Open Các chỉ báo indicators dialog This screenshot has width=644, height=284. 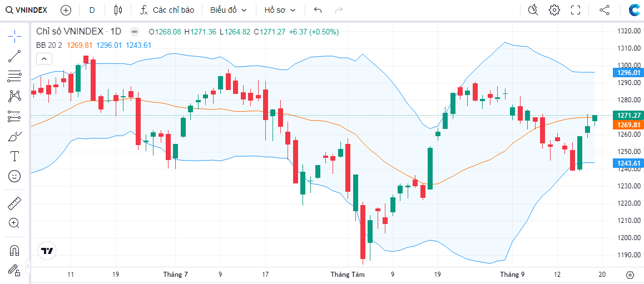pos(167,10)
